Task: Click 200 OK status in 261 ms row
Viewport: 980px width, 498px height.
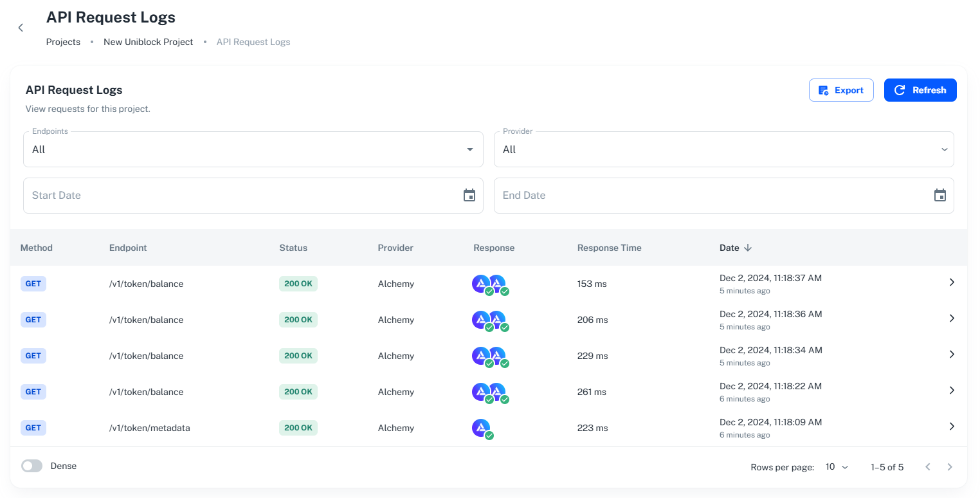Action: 298,392
